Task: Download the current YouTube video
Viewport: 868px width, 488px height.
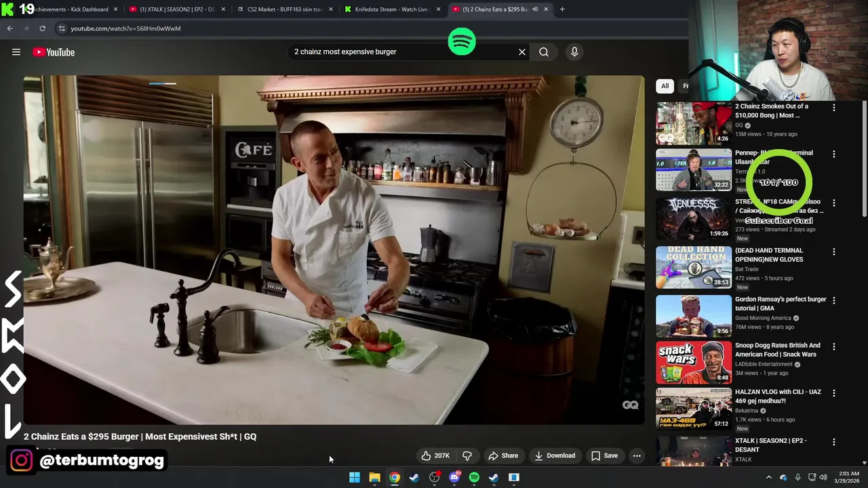Action: [555, 455]
